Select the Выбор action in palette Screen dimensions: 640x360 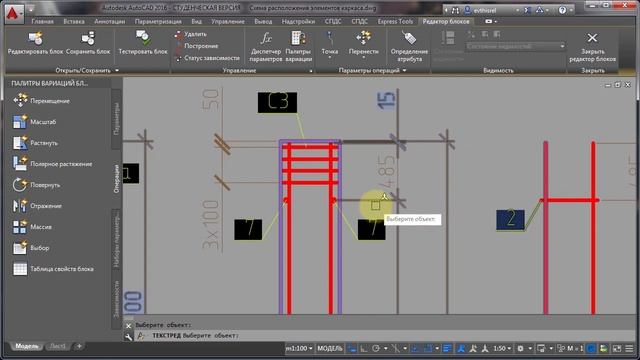(31, 248)
